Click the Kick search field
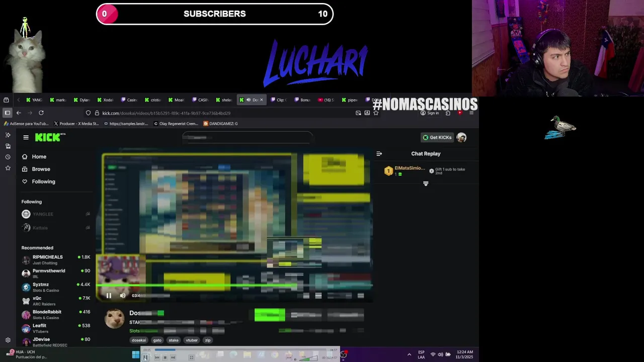This screenshot has height=362, width=644. tap(247, 137)
